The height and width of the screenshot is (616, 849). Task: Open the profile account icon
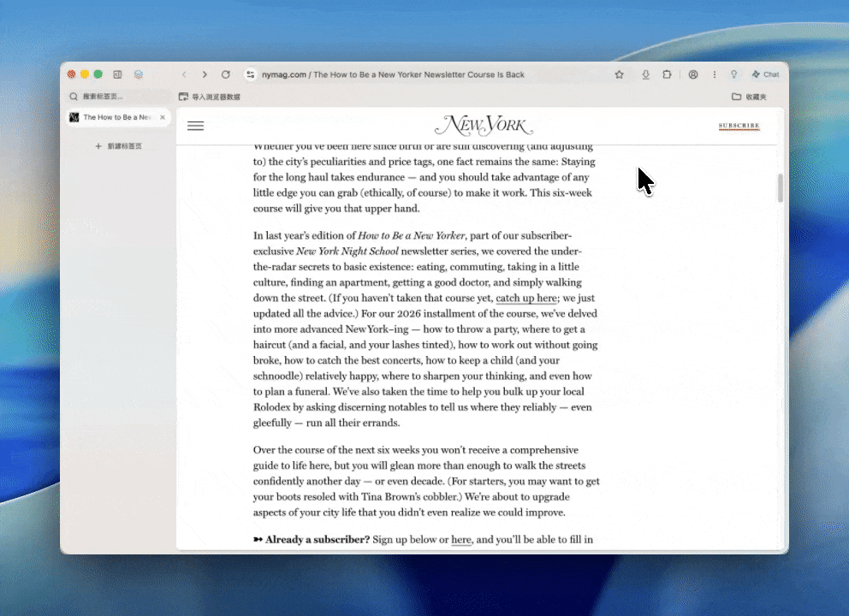tap(693, 74)
